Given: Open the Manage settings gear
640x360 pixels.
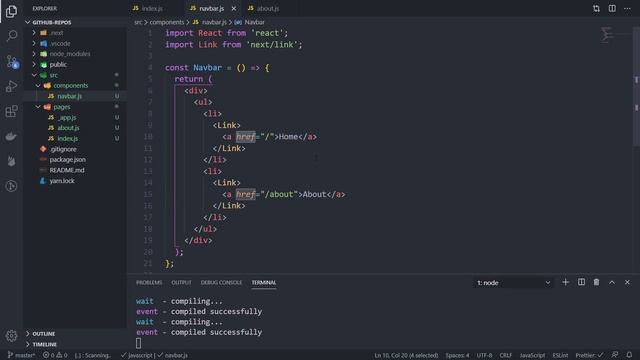Looking at the screenshot, I should click(11, 336).
